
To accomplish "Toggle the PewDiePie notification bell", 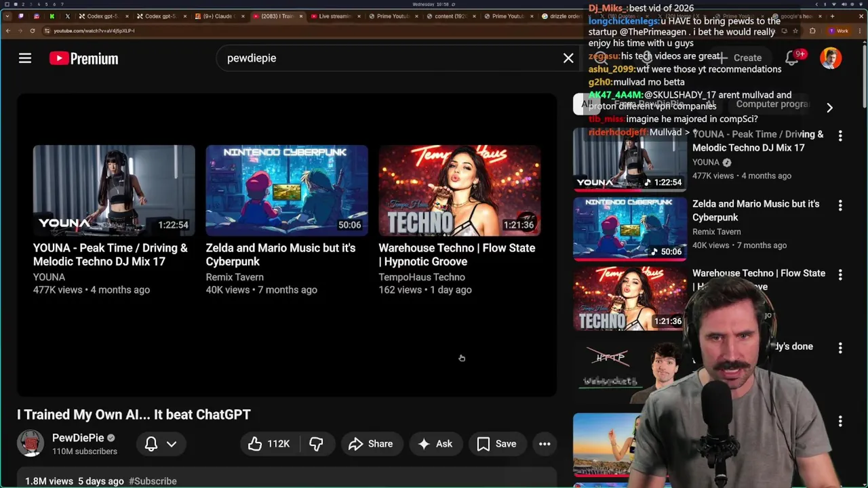I will [151, 444].
